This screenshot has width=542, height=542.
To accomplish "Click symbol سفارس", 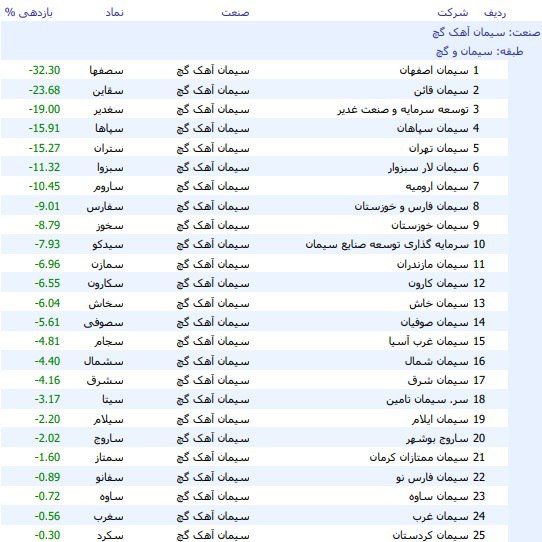I will [x=105, y=207].
